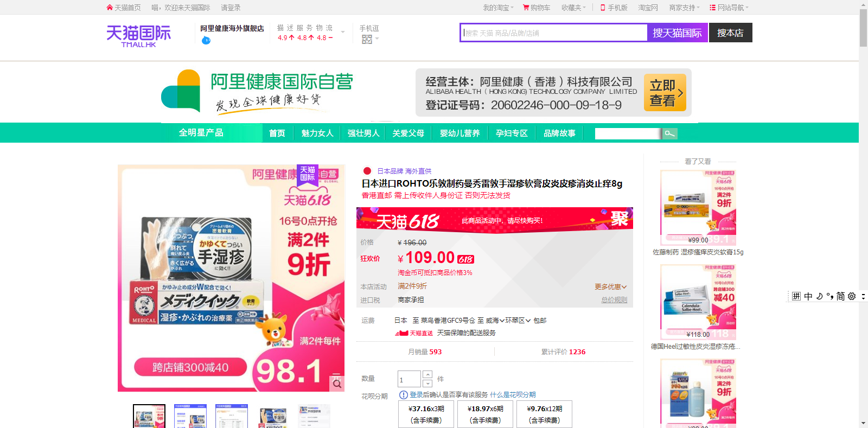Open the 网站导航 site navigation list
The height and width of the screenshot is (428, 868).
pyautogui.click(x=729, y=8)
